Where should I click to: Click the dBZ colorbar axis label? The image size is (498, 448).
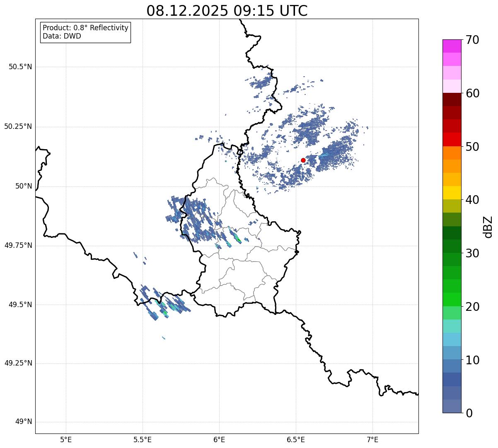(488, 226)
